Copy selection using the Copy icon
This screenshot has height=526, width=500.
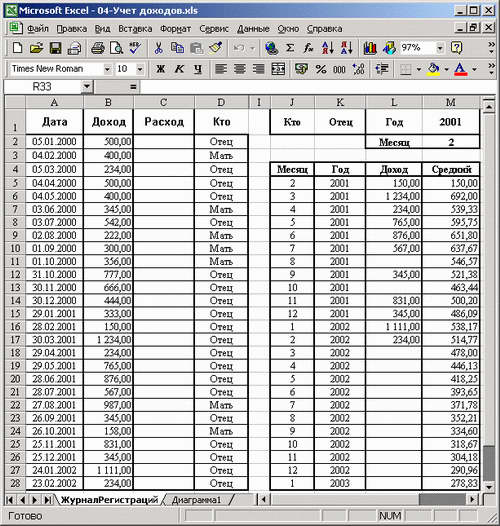(x=177, y=49)
